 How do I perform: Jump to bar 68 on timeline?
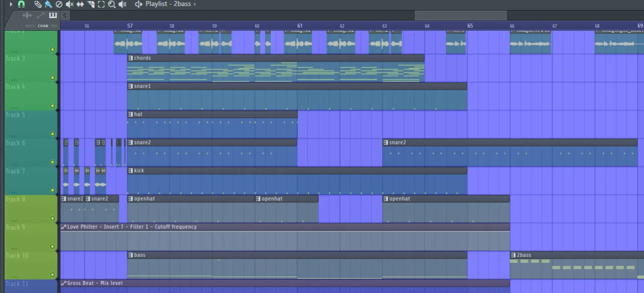(x=597, y=26)
